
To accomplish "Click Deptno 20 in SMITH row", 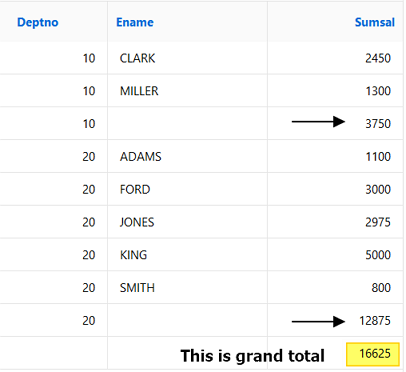I will pyautogui.click(x=89, y=288).
